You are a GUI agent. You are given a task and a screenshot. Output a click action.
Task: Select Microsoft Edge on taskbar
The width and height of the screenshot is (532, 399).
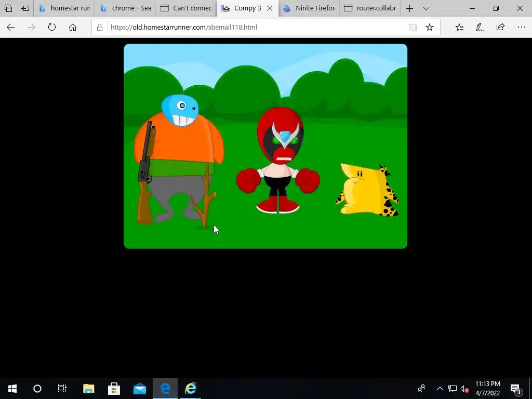[x=165, y=389]
